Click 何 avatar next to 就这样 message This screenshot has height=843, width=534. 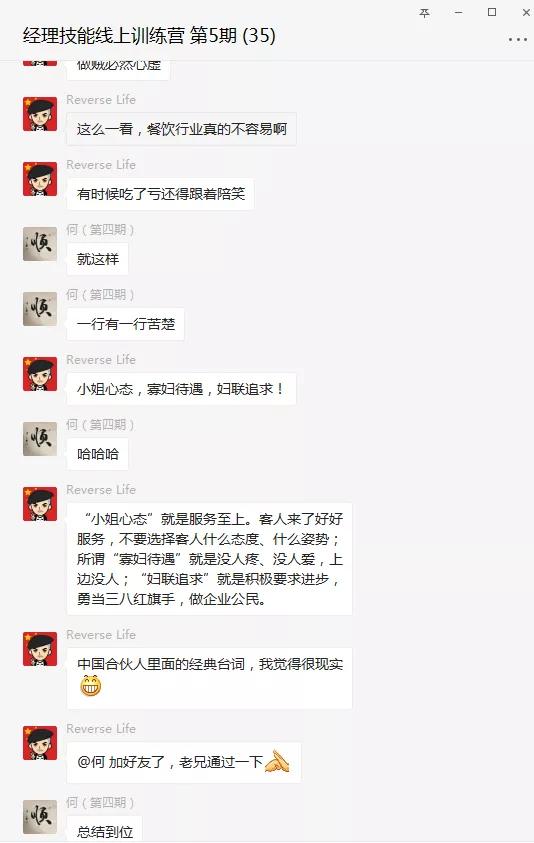click(x=40, y=244)
